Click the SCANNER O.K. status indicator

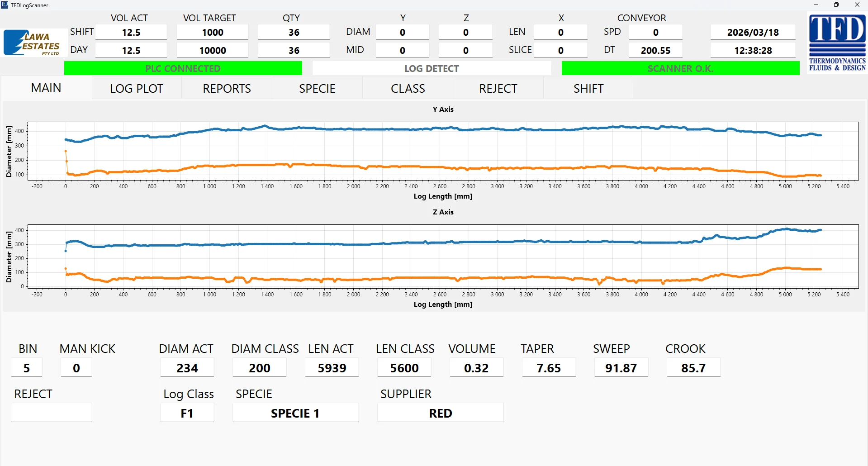(680, 68)
